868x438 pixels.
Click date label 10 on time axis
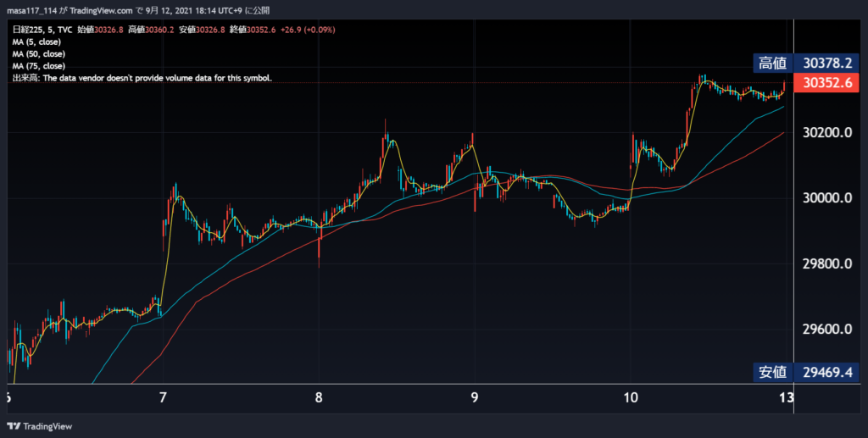631,397
